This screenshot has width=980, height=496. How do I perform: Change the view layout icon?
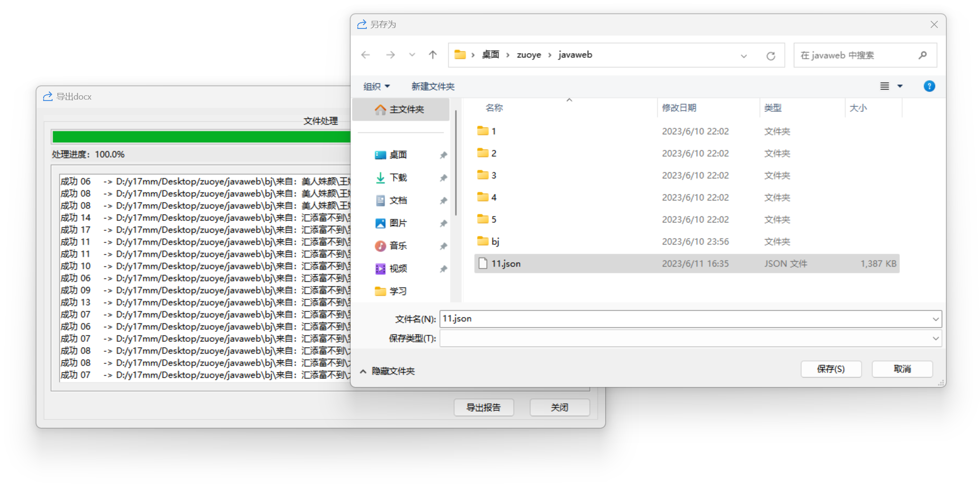click(884, 86)
